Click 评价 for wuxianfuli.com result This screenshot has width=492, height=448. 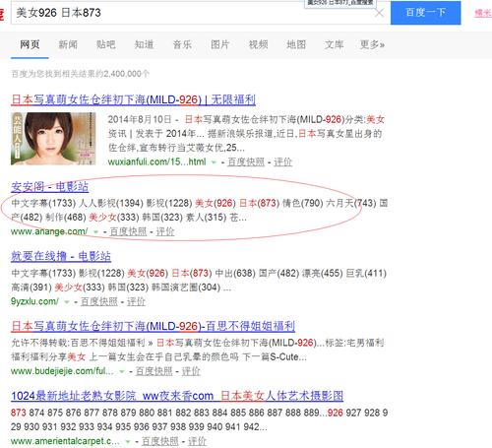click(x=282, y=161)
